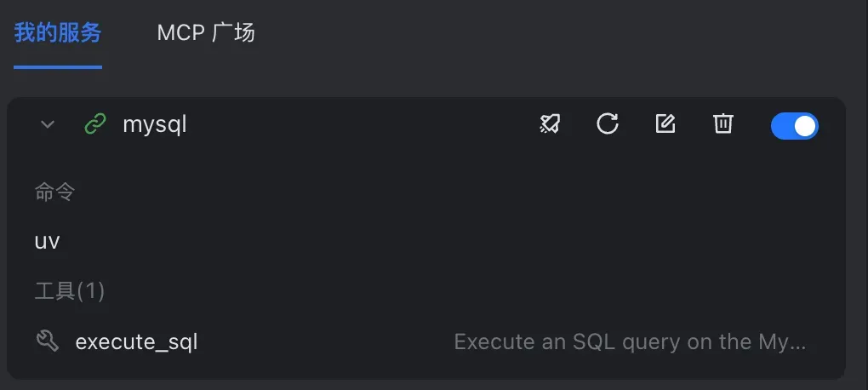
Task: Switch to the MCP 广场 tab
Action: point(206,32)
